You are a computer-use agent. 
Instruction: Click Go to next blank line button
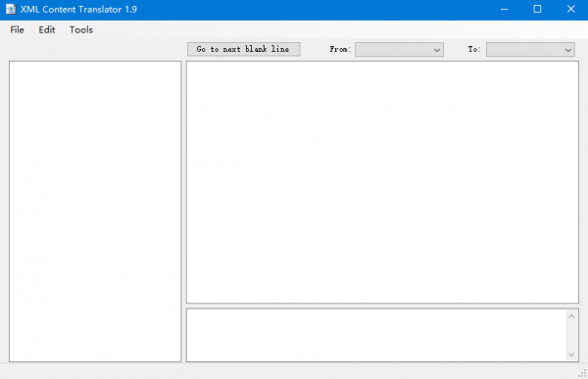[243, 49]
